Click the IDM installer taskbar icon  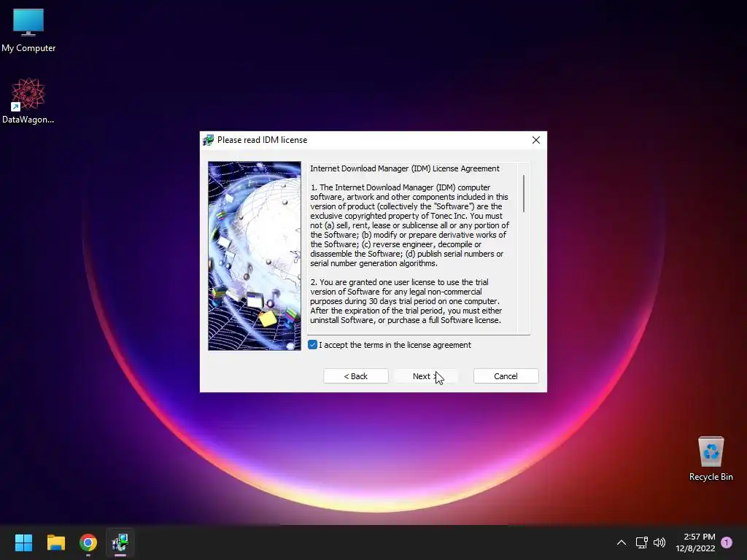point(120,542)
